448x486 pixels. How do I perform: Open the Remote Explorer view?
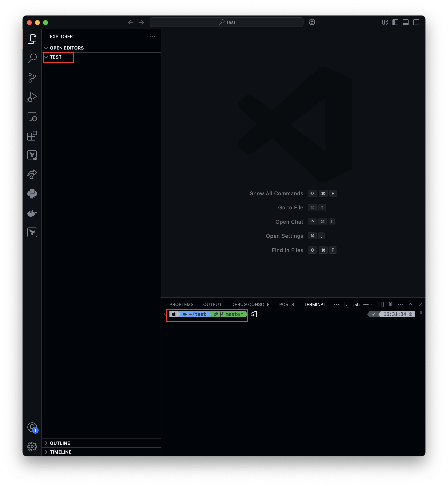[32, 117]
